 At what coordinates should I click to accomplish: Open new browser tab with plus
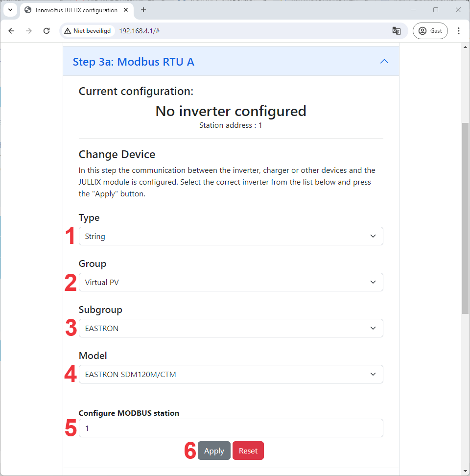[143, 10]
